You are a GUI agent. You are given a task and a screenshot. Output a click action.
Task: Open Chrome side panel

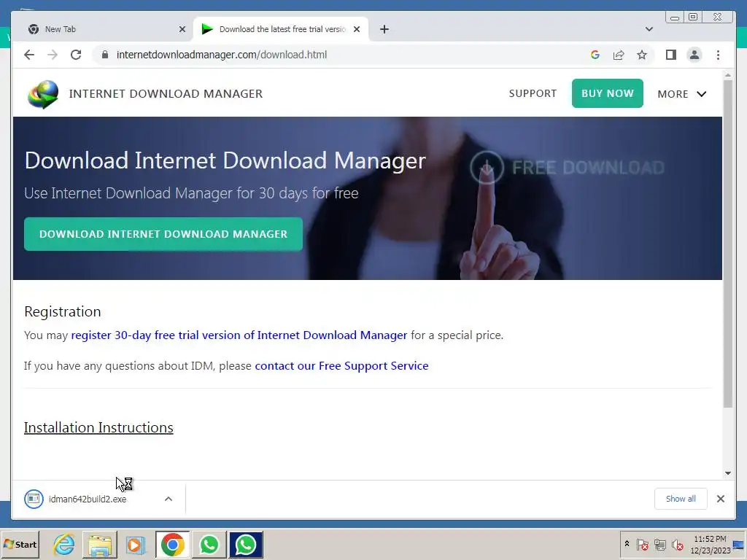tap(671, 55)
